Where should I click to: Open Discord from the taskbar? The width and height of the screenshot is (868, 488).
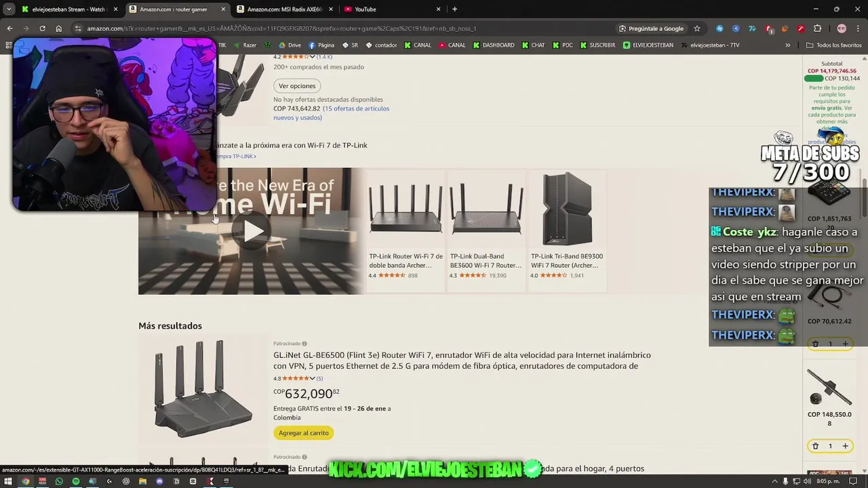(159, 481)
